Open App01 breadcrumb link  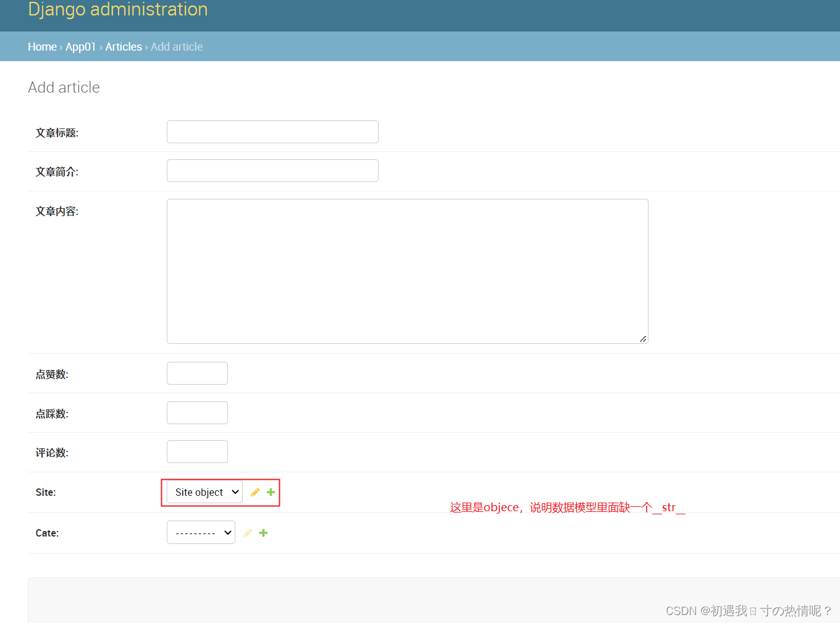click(80, 47)
